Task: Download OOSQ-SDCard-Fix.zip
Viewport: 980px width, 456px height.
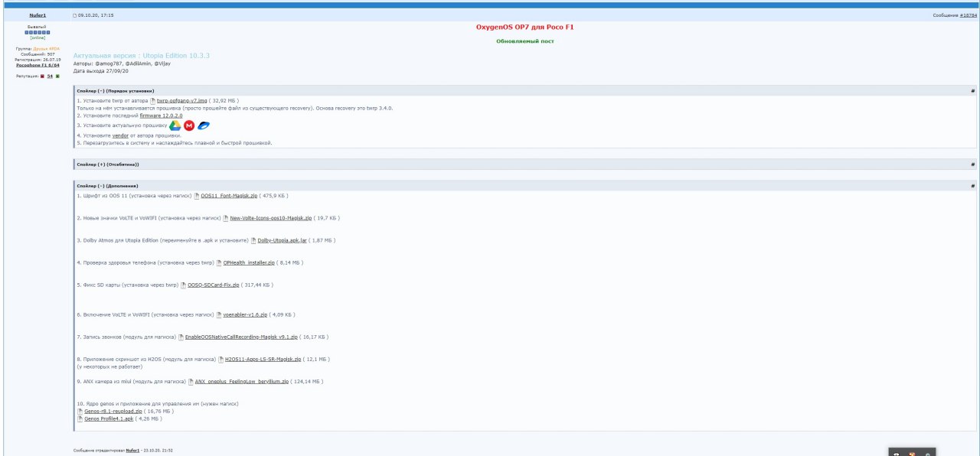Action: coord(213,285)
